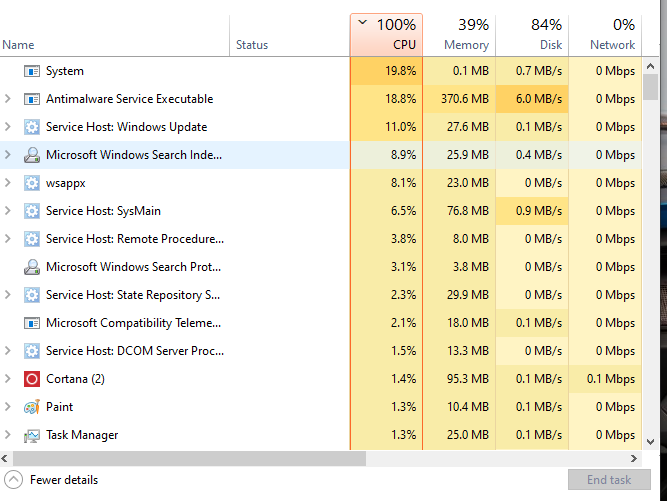This screenshot has width=667, height=501.
Task: Click the Fewer details circle arrow icon
Action: coord(13,480)
